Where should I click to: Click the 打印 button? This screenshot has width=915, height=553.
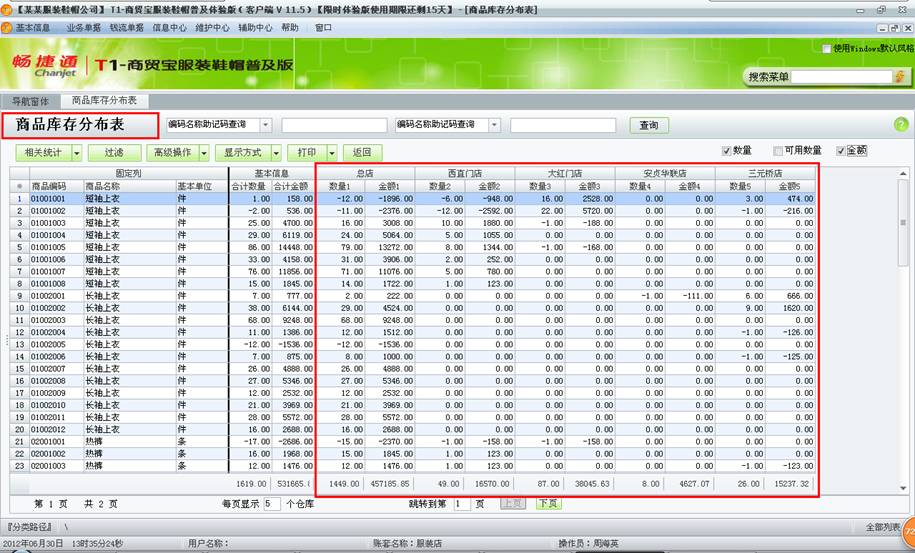click(307, 153)
